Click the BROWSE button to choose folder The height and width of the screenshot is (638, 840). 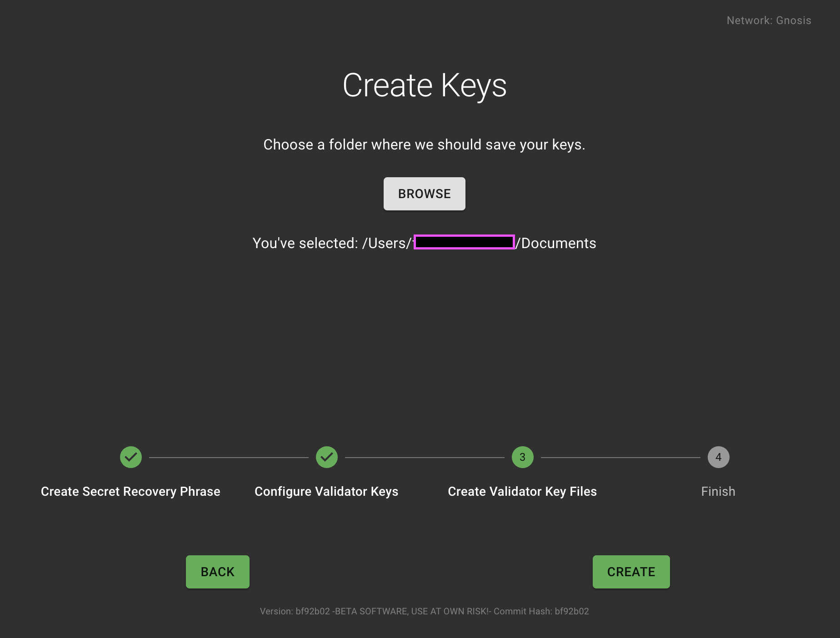click(424, 194)
